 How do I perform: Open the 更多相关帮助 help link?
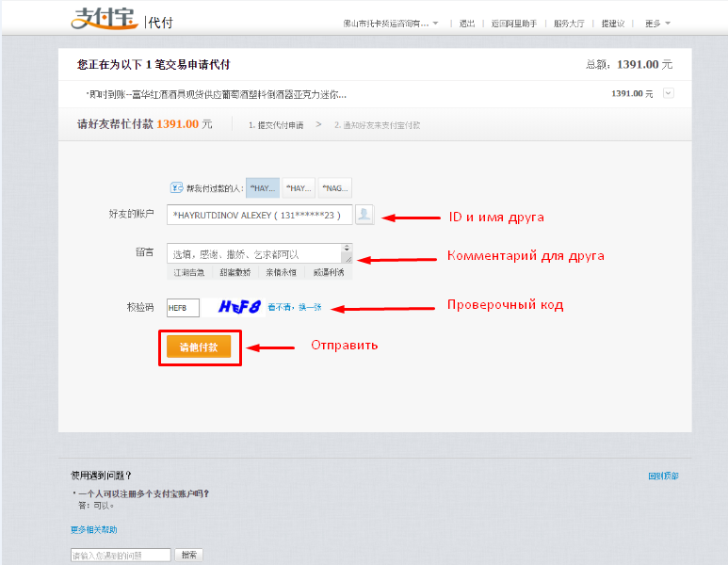pos(94,530)
